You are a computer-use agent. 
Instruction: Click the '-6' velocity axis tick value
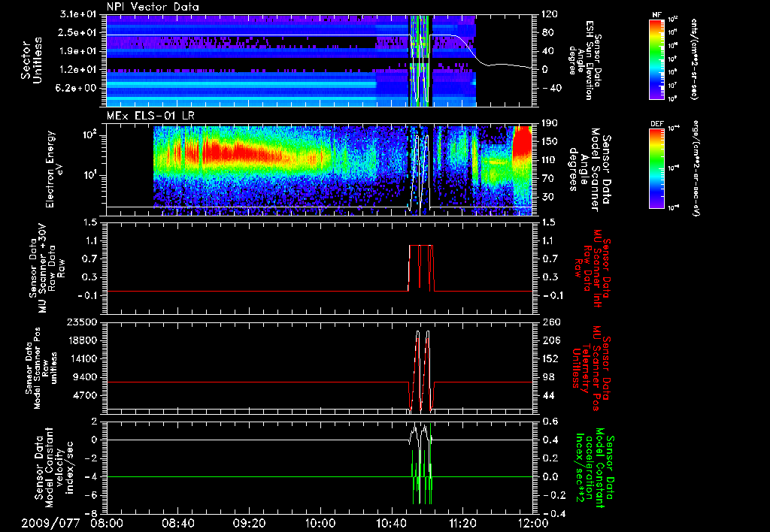click(91, 495)
